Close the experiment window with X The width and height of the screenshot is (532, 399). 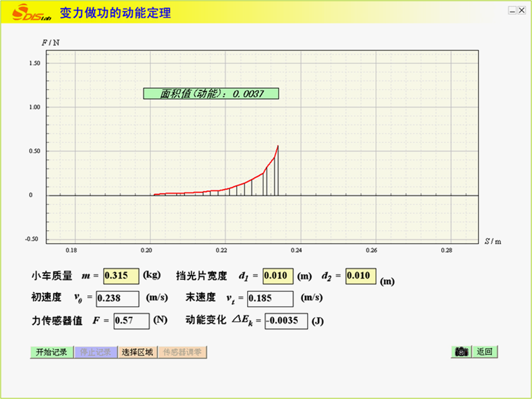pos(521,10)
